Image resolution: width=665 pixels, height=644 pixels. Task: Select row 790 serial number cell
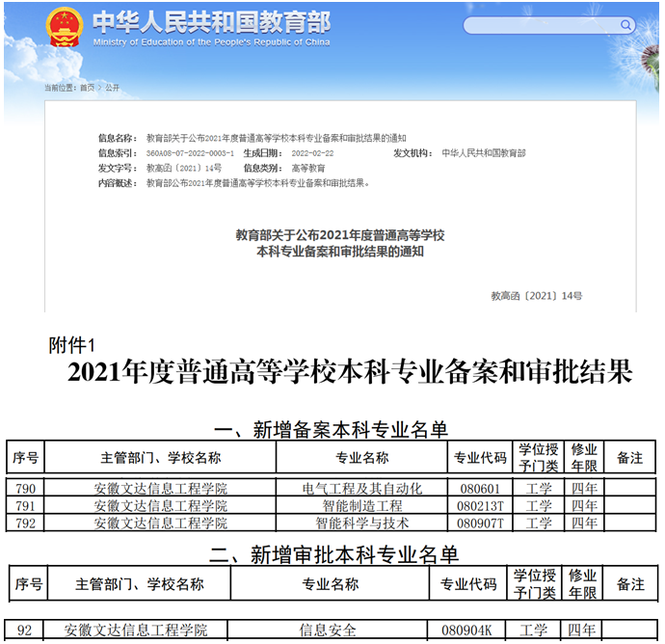(x=25, y=489)
